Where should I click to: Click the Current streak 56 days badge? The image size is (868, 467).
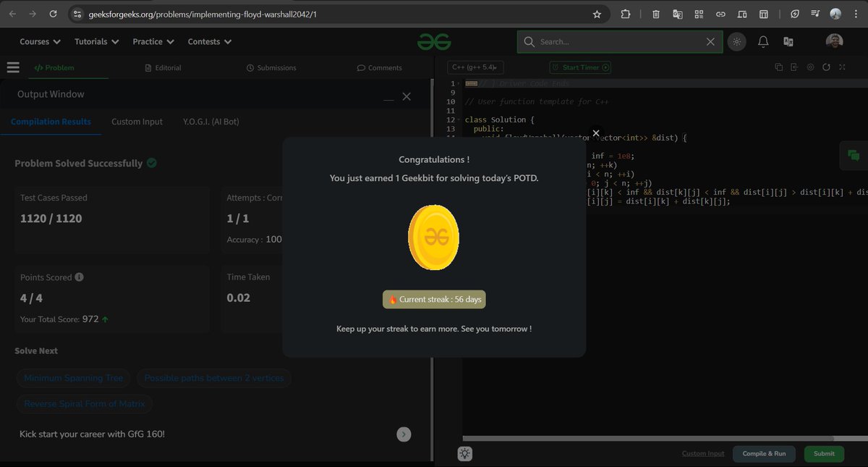click(434, 299)
